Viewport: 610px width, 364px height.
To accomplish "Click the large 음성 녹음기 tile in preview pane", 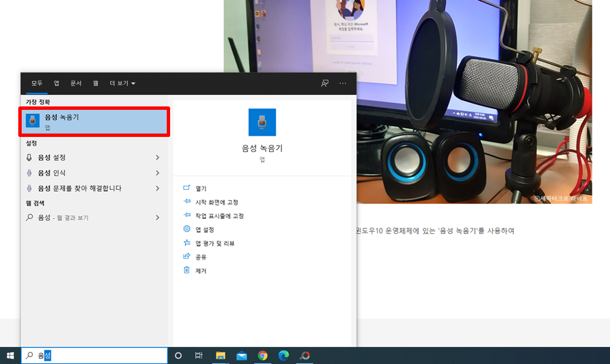I will (262, 122).
